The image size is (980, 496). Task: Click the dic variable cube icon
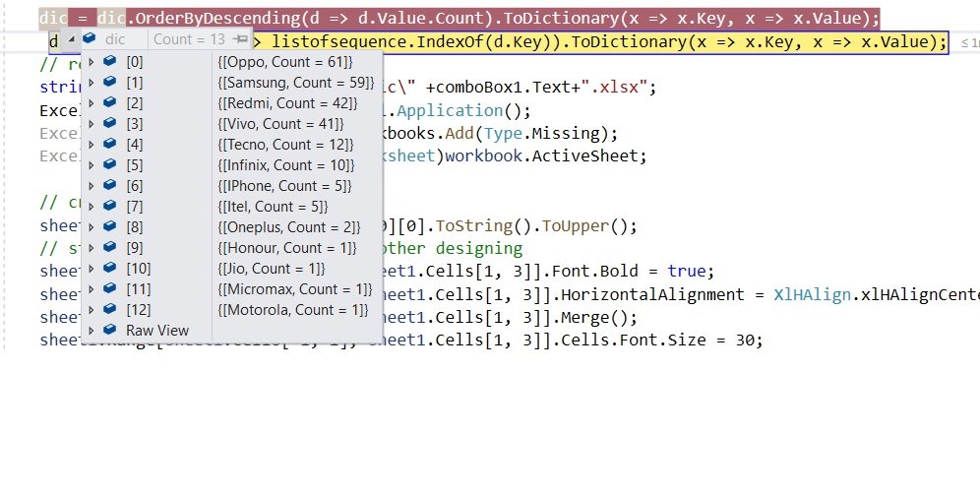[90, 38]
